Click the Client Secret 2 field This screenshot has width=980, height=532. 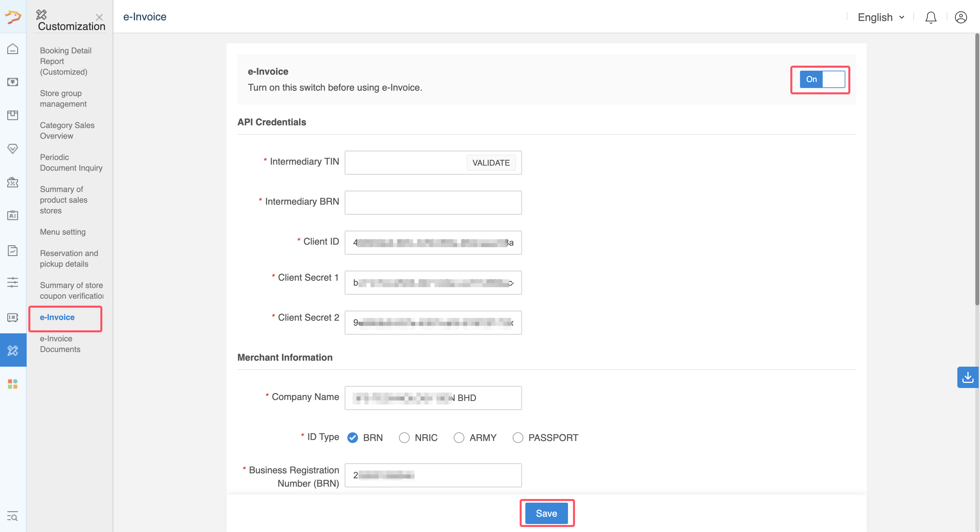pyautogui.click(x=433, y=323)
